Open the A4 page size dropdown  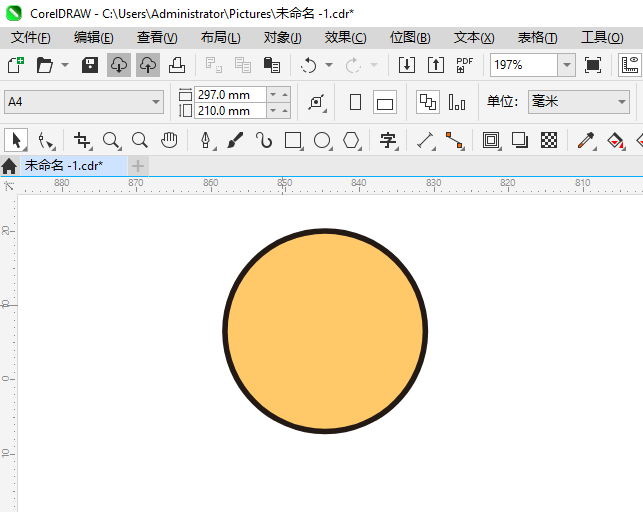84,102
